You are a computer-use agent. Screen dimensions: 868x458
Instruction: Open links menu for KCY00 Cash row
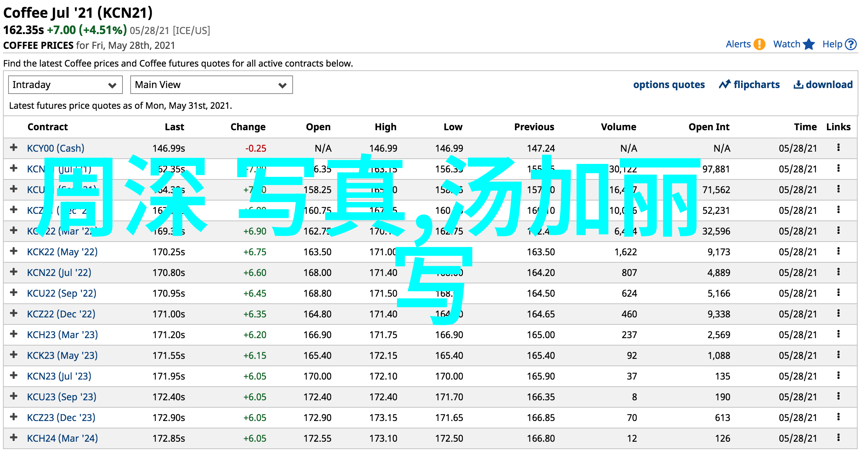point(838,148)
